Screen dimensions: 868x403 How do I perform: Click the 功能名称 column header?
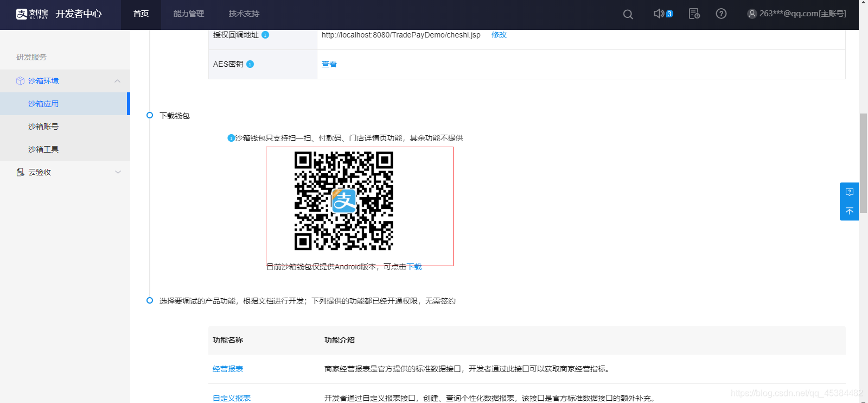228,340
